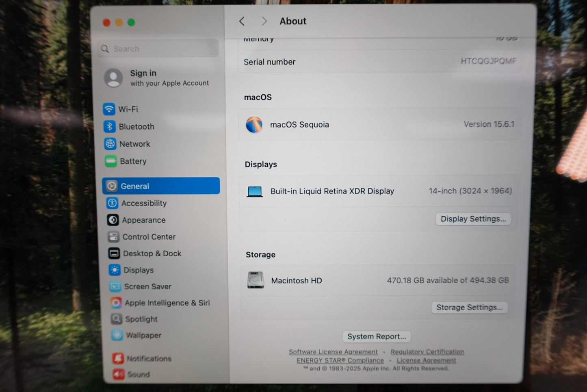
Task: Open the Screen Saver pane
Action: point(147,286)
